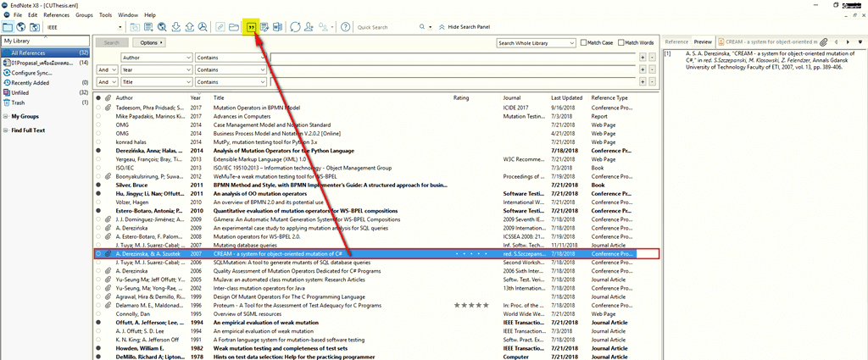Select the Recently Added group

point(46,83)
